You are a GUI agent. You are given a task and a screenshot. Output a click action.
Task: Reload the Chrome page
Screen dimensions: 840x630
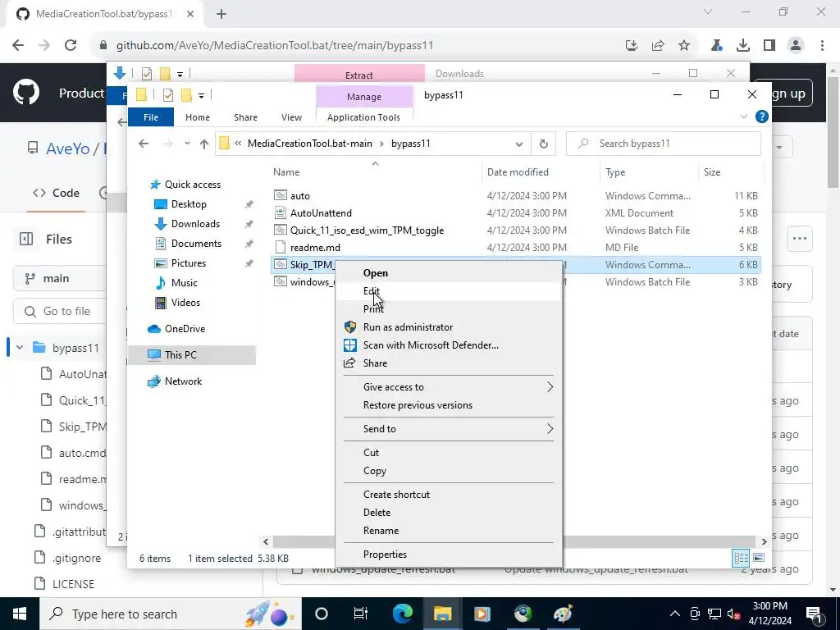[x=71, y=46]
